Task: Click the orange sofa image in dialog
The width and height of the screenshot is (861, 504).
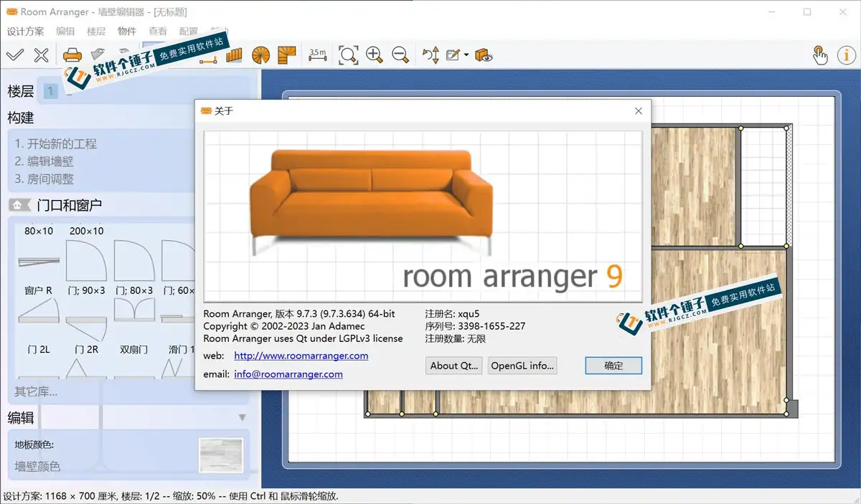Action: [371, 201]
